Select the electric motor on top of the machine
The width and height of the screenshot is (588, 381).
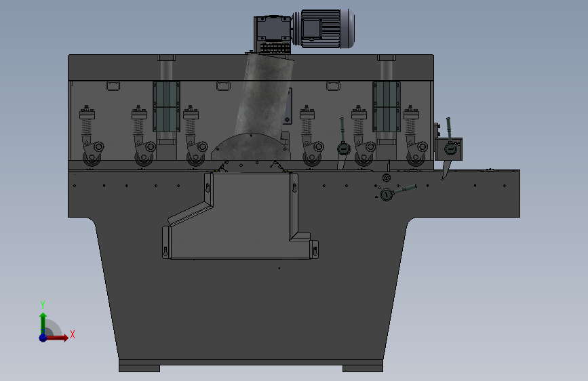coord(324,29)
